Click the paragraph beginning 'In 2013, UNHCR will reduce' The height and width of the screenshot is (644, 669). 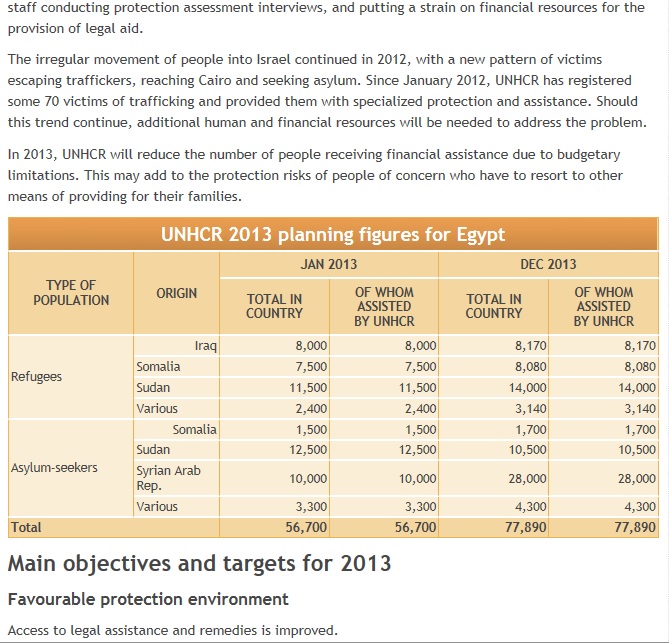315,175
